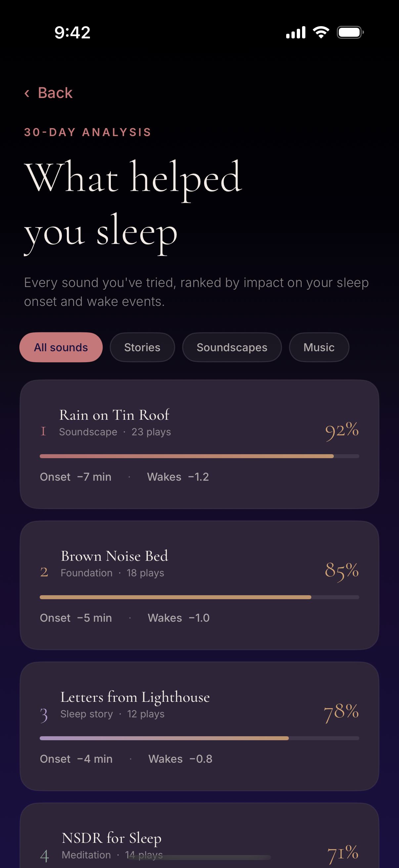Viewport: 399px width, 868px height.
Task: Tap the cellular signal bars icon
Action: [x=296, y=32]
